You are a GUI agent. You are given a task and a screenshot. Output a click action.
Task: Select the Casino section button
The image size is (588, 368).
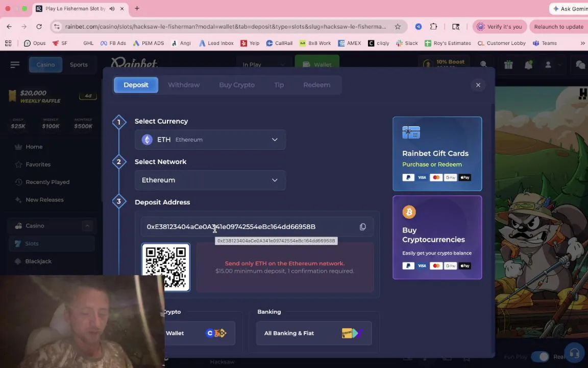[x=45, y=64]
